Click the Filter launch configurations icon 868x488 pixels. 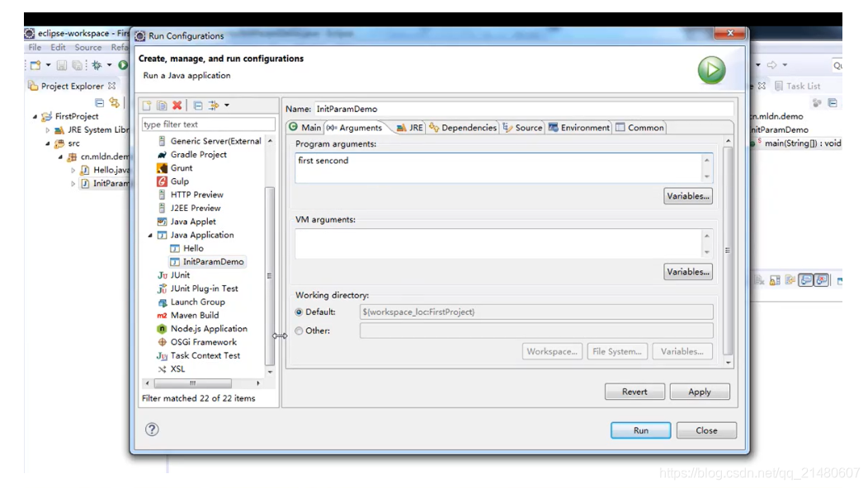point(214,106)
